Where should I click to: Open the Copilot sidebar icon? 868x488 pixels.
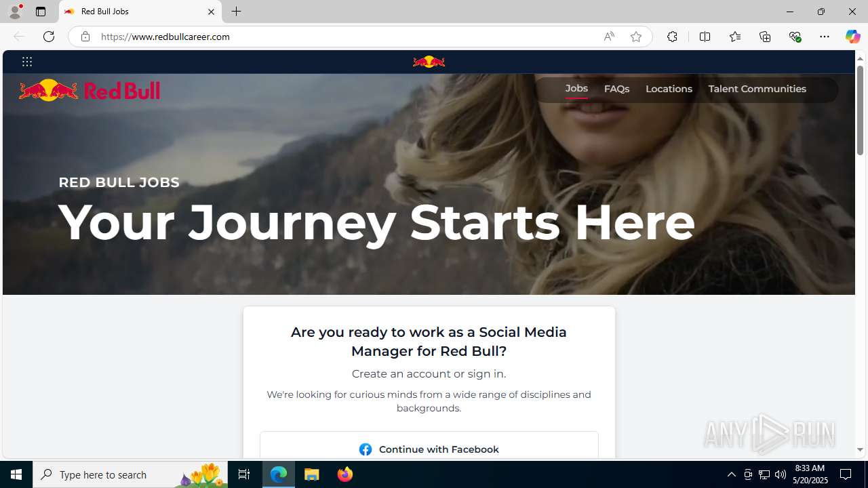point(852,37)
